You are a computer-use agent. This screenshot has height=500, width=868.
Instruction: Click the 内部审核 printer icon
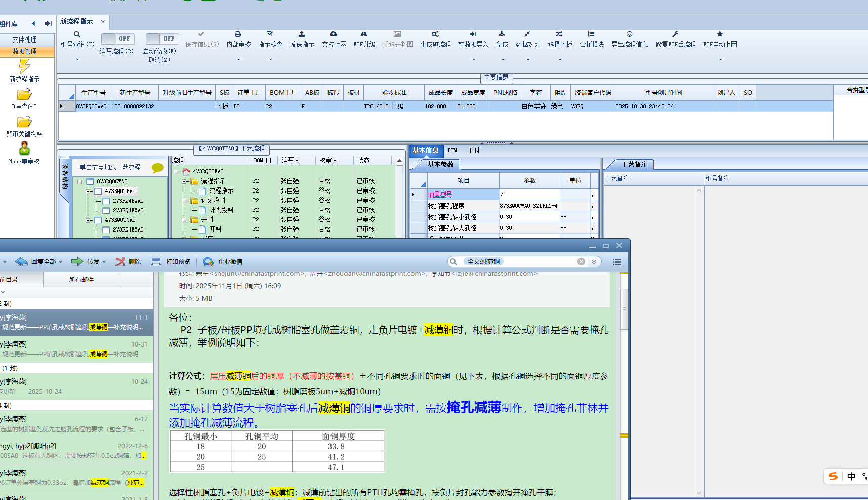238,34
